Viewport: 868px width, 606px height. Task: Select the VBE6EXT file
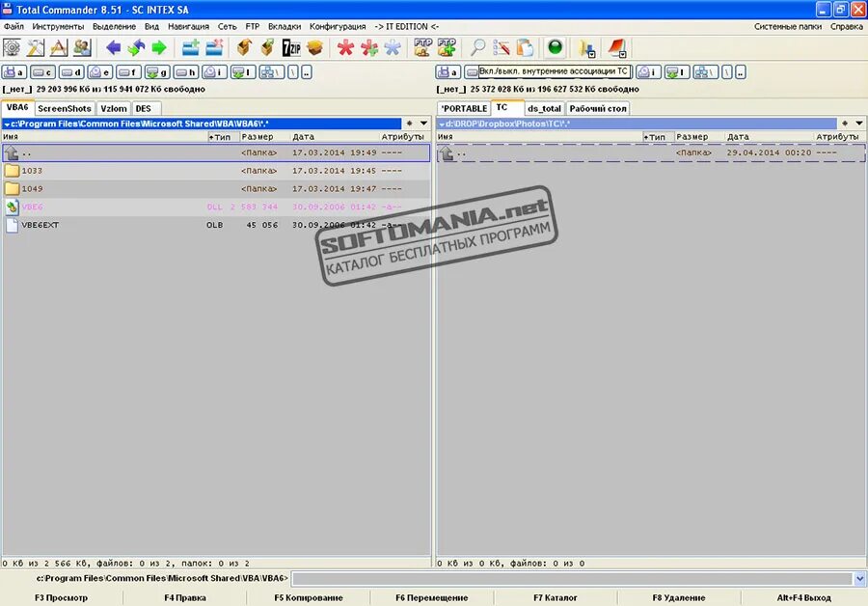click(216, 225)
